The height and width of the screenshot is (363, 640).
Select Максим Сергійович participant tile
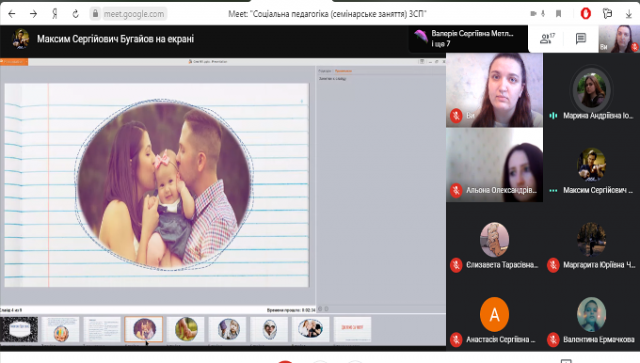point(591,165)
